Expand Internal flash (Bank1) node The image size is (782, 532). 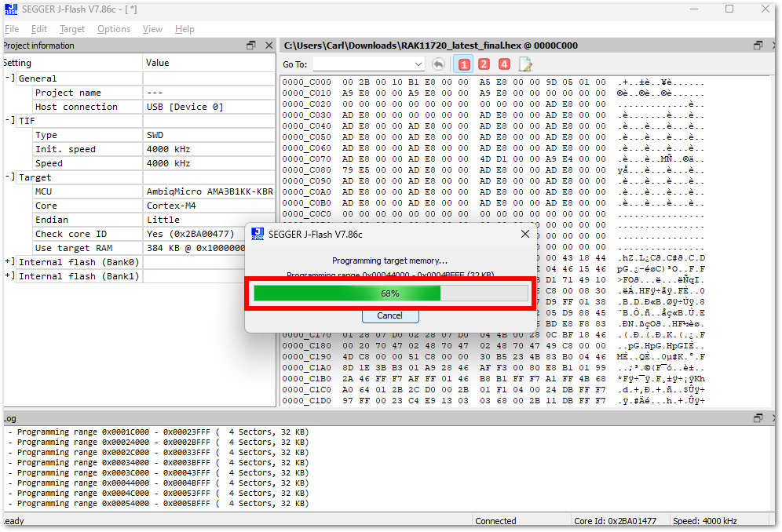tap(9, 275)
